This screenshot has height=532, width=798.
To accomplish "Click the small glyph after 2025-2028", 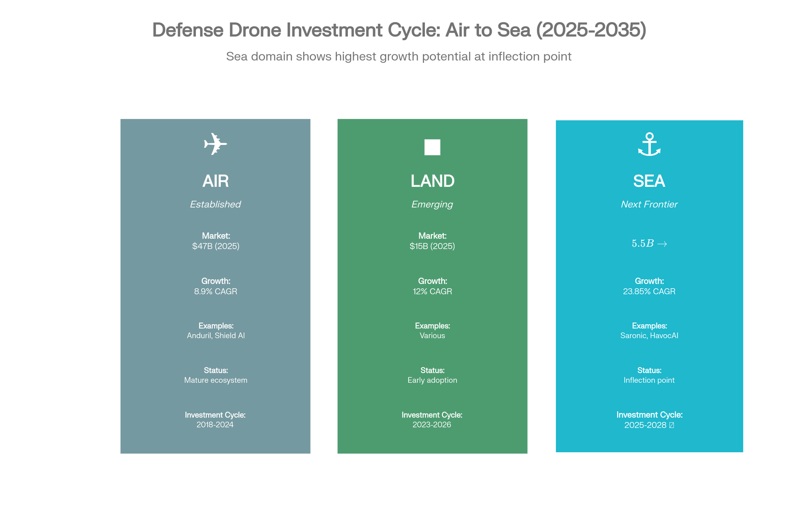I will [672, 425].
